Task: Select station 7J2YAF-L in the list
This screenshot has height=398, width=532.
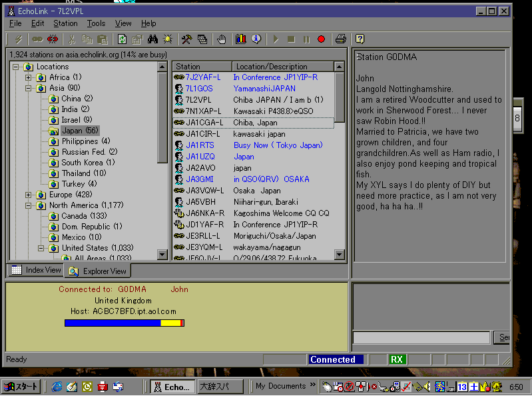Action: [x=254, y=77]
